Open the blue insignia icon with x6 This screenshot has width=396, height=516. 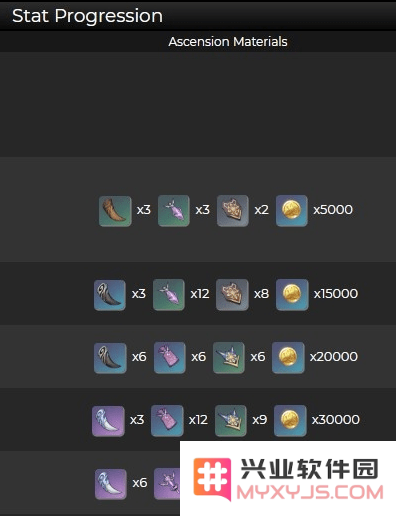(229, 358)
